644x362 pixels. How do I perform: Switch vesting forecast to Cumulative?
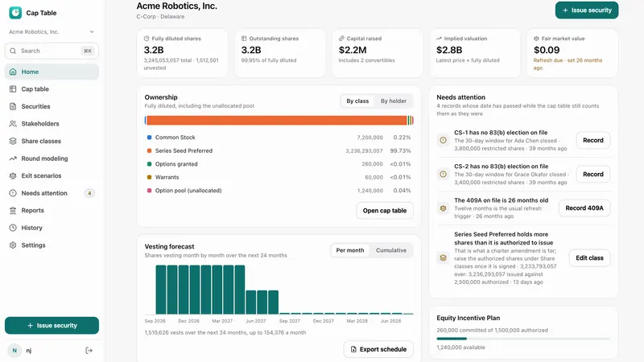tap(391, 250)
